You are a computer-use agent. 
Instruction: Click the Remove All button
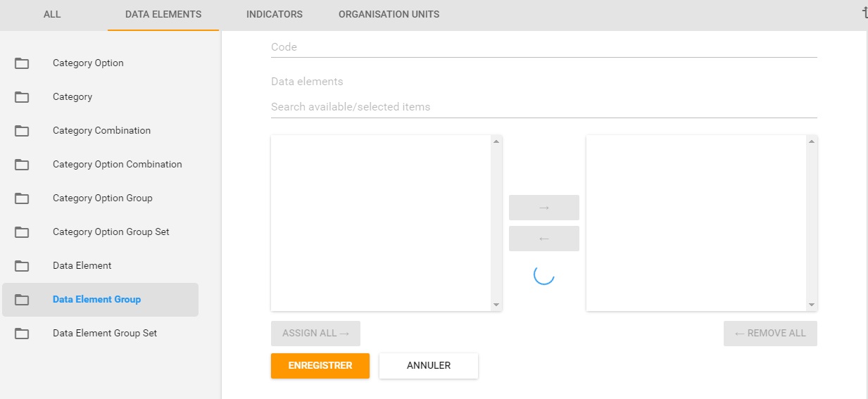click(x=770, y=334)
